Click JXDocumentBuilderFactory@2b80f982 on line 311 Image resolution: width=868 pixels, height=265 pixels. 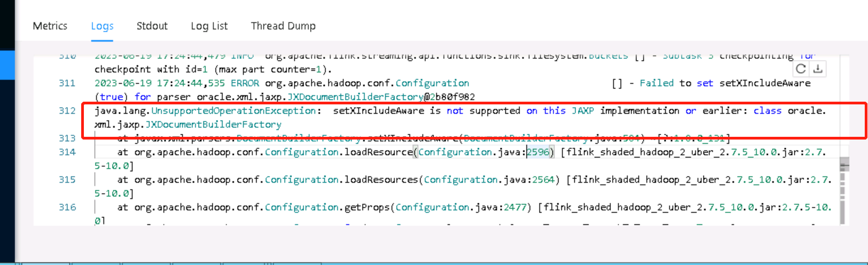coord(382,97)
